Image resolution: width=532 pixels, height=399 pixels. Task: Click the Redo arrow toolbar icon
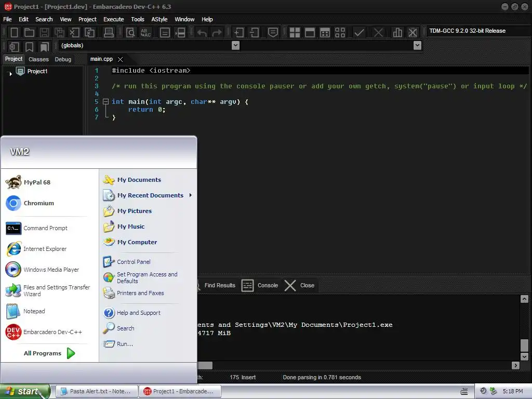[x=217, y=33]
